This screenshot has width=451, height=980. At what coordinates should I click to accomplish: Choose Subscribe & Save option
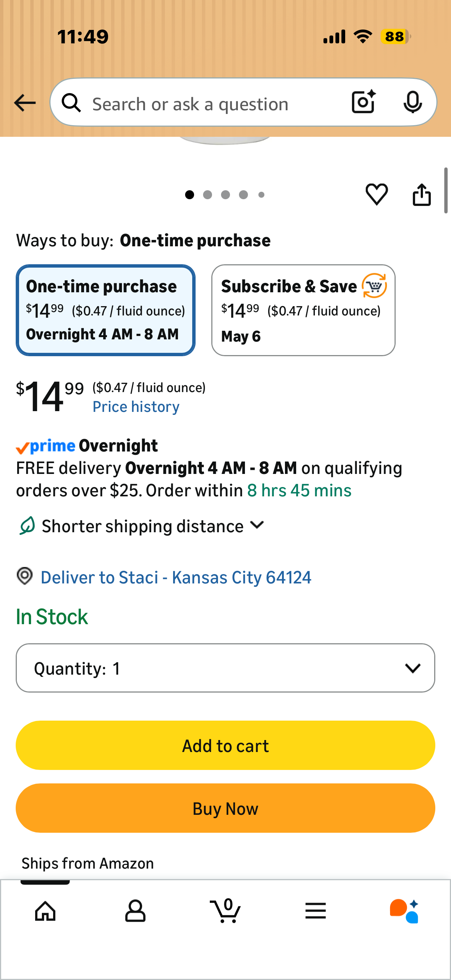point(303,310)
